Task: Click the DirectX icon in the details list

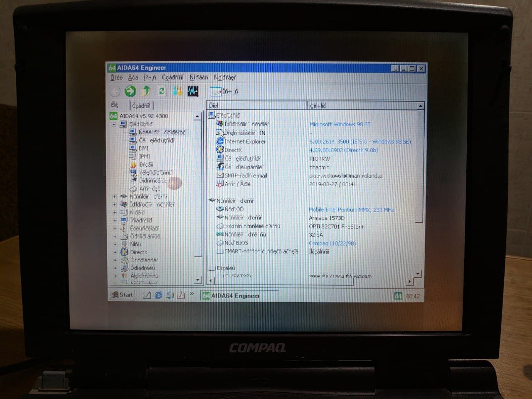Action: (x=220, y=150)
